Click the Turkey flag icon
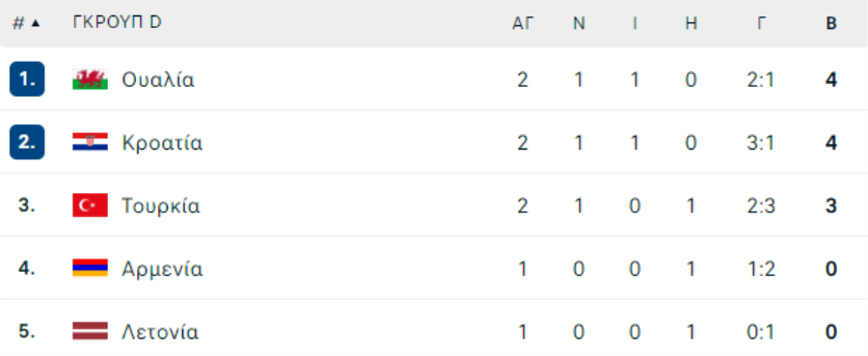Image resolution: width=868 pixels, height=356 pixels. point(91,205)
